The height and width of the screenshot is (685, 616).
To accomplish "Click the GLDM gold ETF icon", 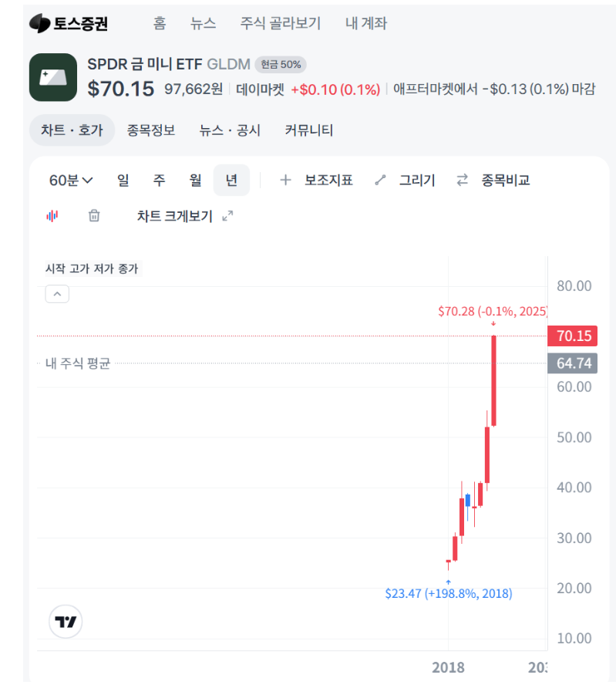I will click(53, 77).
